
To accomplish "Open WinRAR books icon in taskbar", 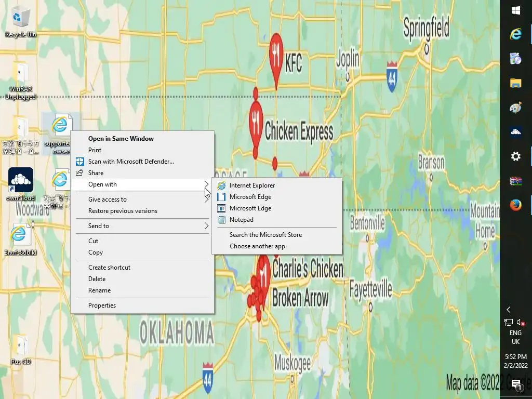I will [x=516, y=181].
